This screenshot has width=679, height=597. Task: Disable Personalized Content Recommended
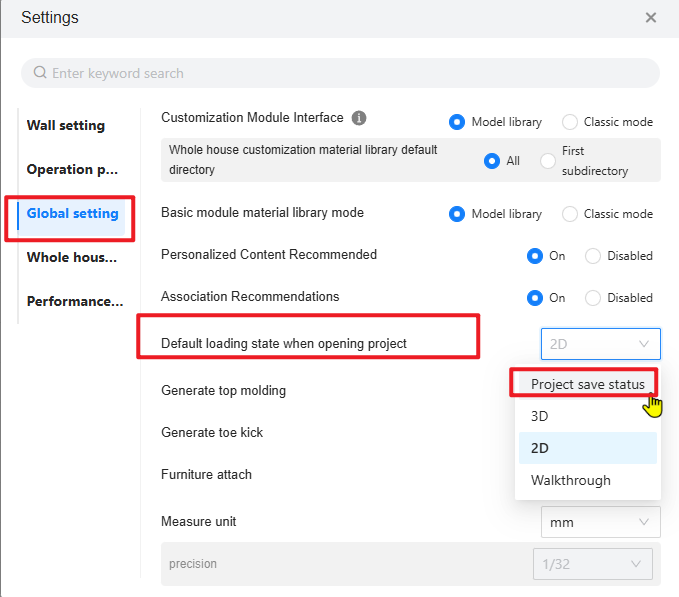point(593,256)
